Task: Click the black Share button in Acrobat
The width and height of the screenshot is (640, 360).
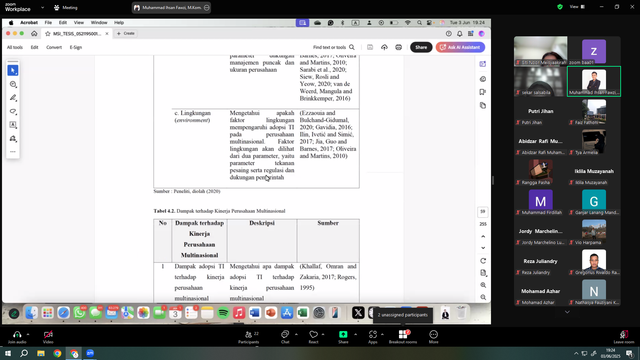Action: pos(421,47)
